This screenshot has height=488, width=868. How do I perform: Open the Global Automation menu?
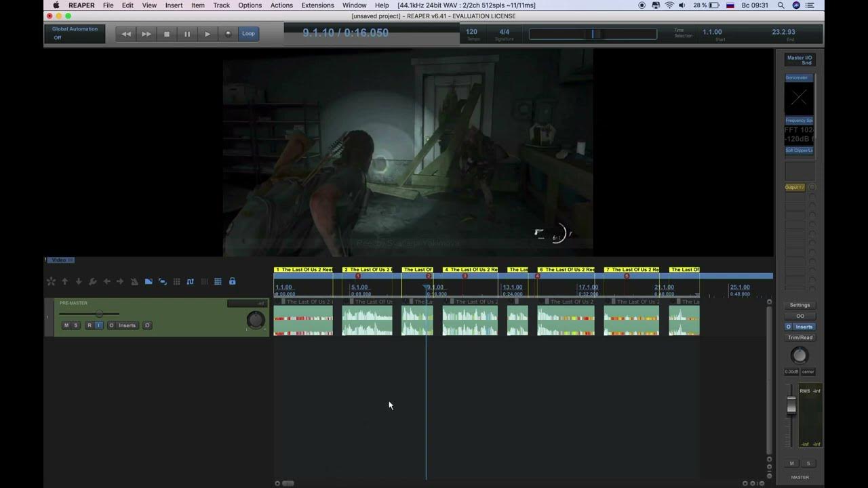(75, 33)
